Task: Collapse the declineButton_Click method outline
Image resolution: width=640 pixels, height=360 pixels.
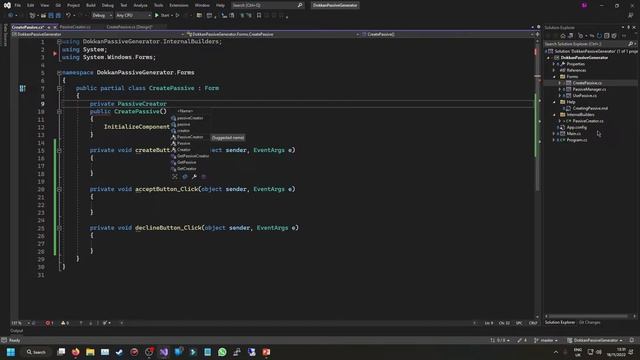Action: pos(59,228)
